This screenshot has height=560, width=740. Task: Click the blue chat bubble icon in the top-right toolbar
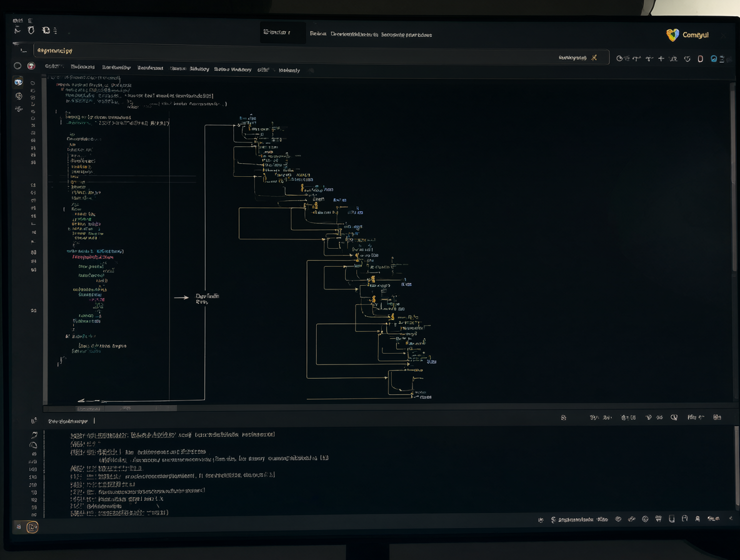(714, 59)
